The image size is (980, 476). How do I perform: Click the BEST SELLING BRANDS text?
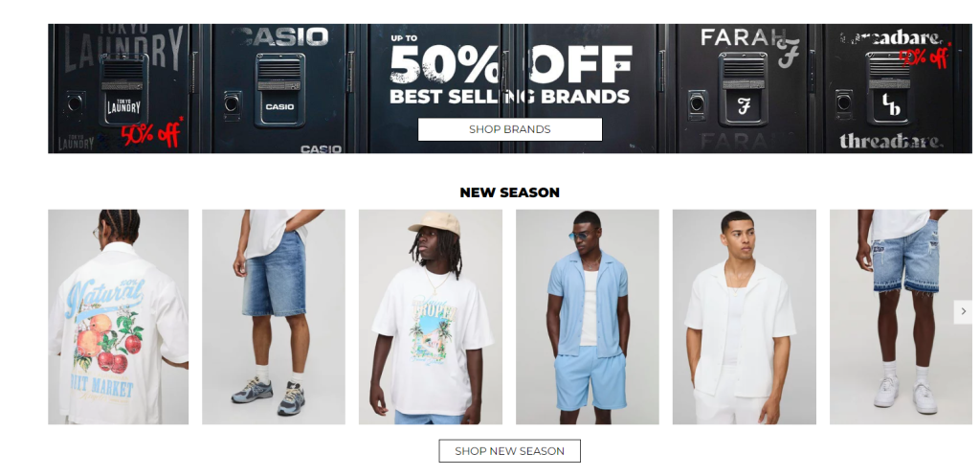509,97
